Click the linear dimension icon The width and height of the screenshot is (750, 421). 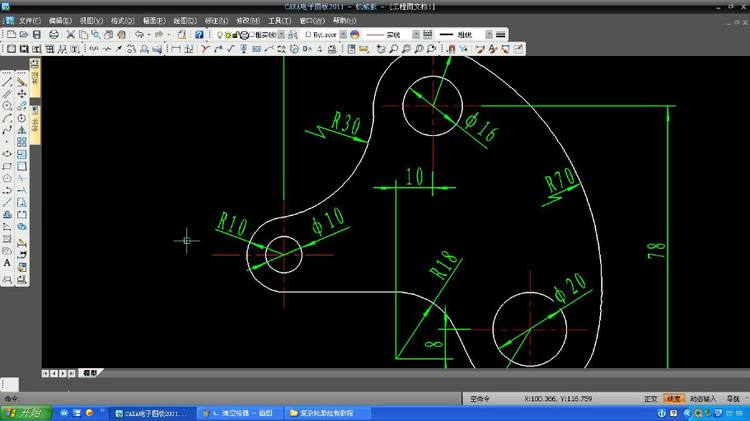(176, 49)
